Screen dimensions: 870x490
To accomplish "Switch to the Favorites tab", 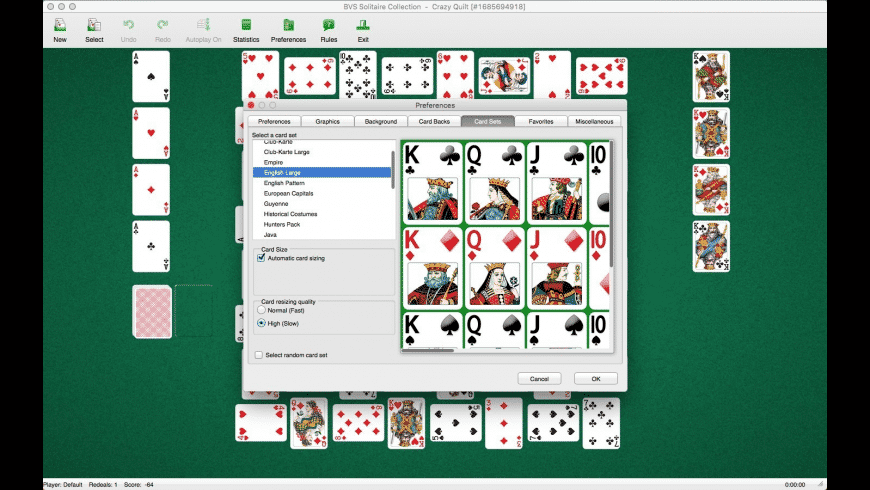I will pos(541,122).
